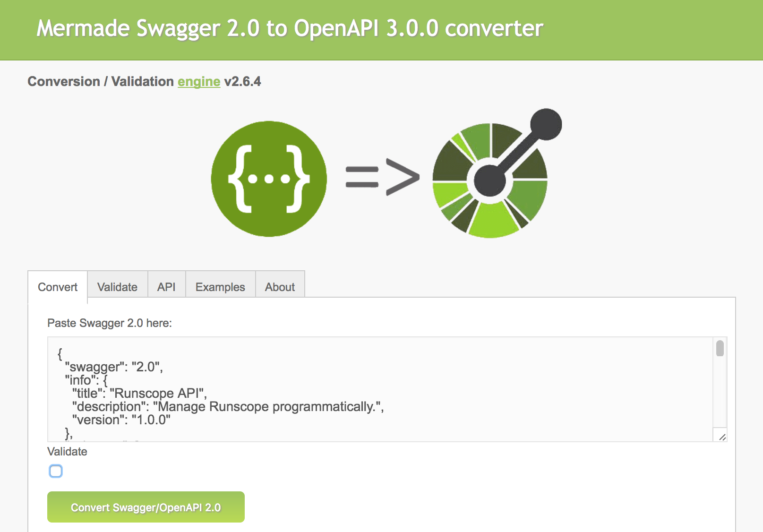Click the green Swagger braces logo

269,179
